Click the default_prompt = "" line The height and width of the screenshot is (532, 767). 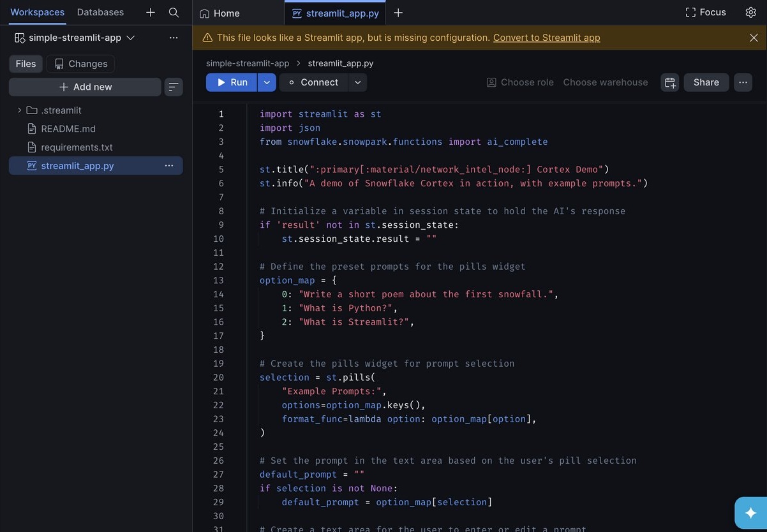coord(312,475)
